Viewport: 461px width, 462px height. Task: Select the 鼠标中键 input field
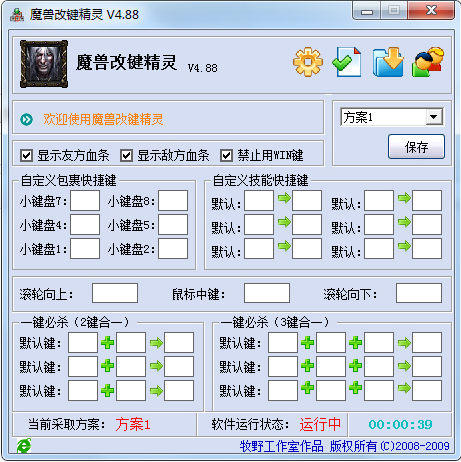[267, 293]
